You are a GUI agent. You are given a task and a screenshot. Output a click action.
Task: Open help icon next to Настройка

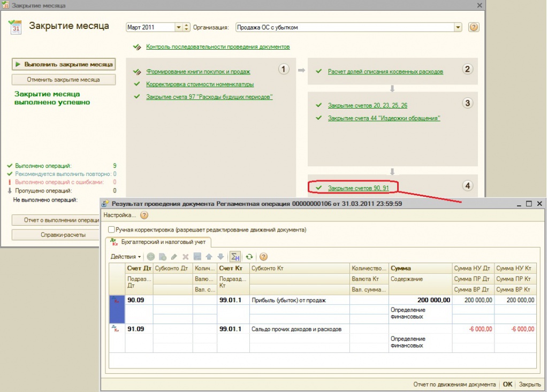(144, 215)
